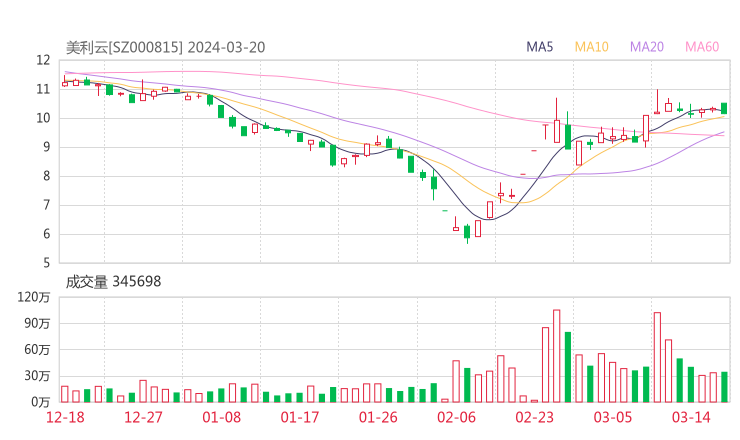Image resolution: width=740 pixels, height=440 pixels.
Task: Click the 60万 volume axis label
Action: [x=37, y=350]
